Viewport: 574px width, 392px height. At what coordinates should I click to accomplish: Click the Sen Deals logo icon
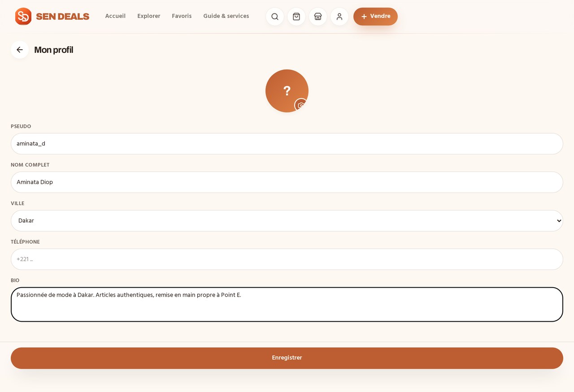pyautogui.click(x=23, y=16)
